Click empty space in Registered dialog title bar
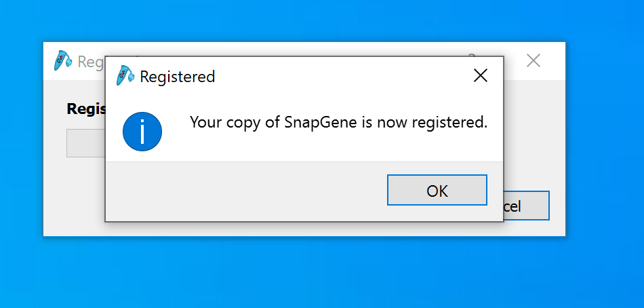Viewport: 644px width, 308px height. pos(339,76)
